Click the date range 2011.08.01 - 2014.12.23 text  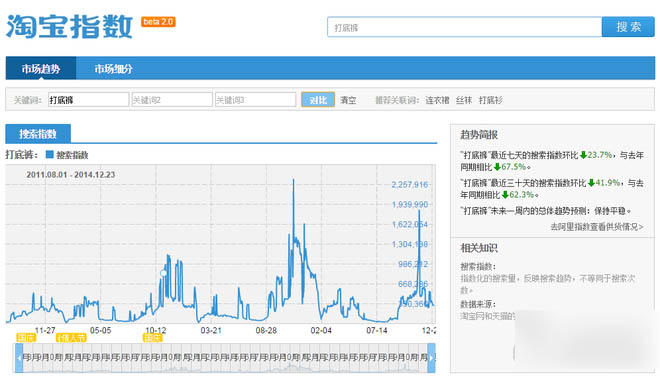point(71,174)
